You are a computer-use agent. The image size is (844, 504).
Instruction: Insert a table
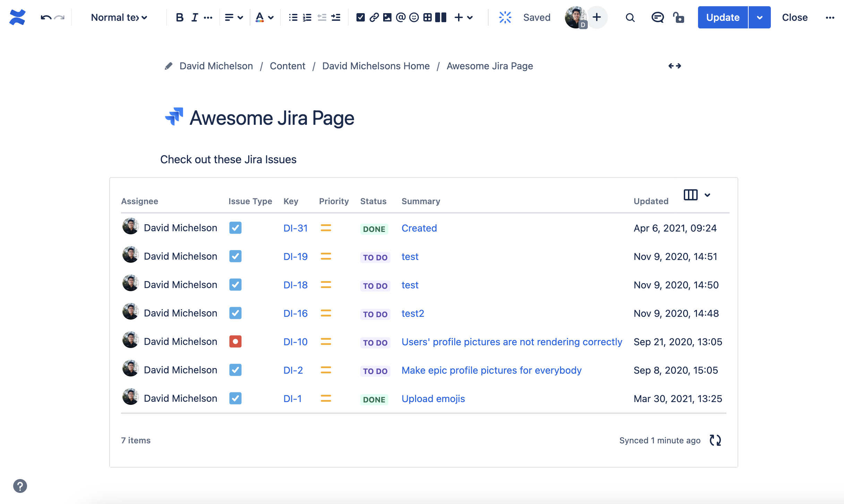click(x=428, y=17)
